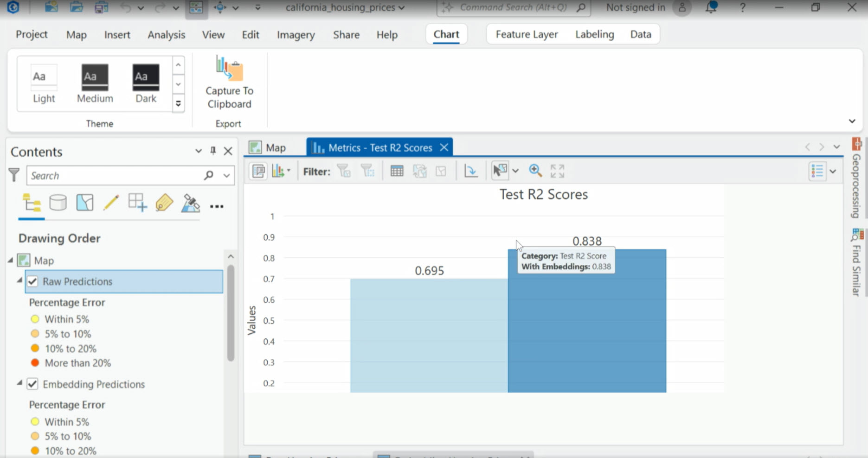Viewport: 868px width, 458px height.
Task: Switch to the Map view tab
Action: pos(268,148)
